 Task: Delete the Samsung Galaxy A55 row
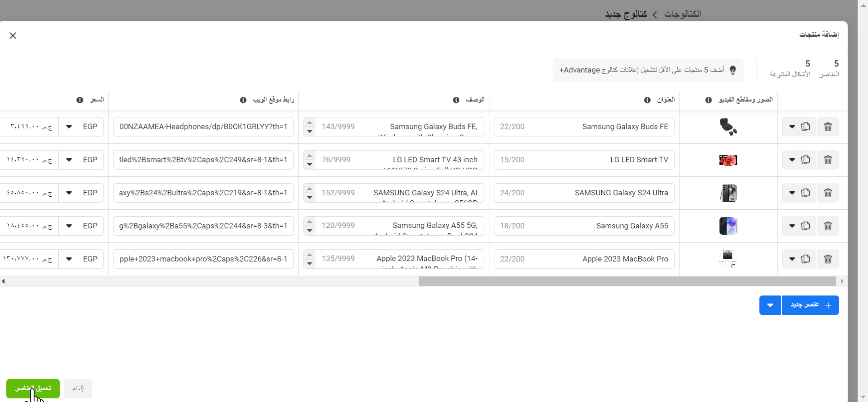click(x=828, y=226)
